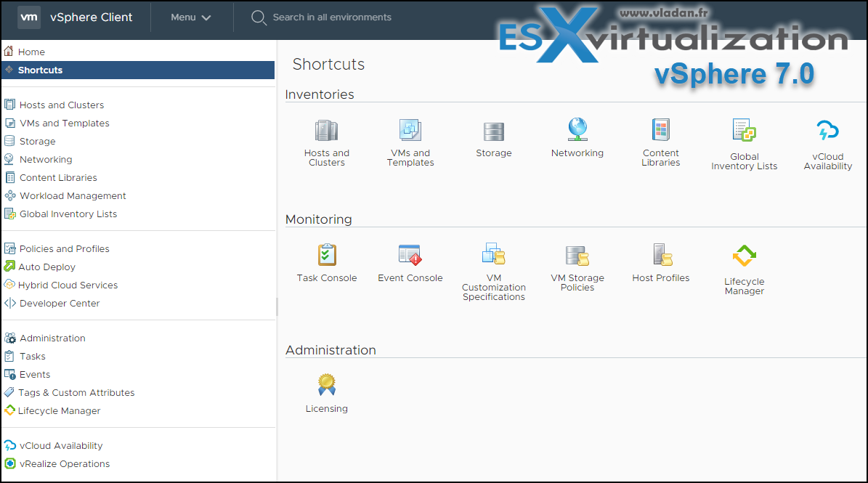Image resolution: width=868 pixels, height=483 pixels.
Task: Open Global Inventory Lists shortcut icon
Action: point(744,131)
